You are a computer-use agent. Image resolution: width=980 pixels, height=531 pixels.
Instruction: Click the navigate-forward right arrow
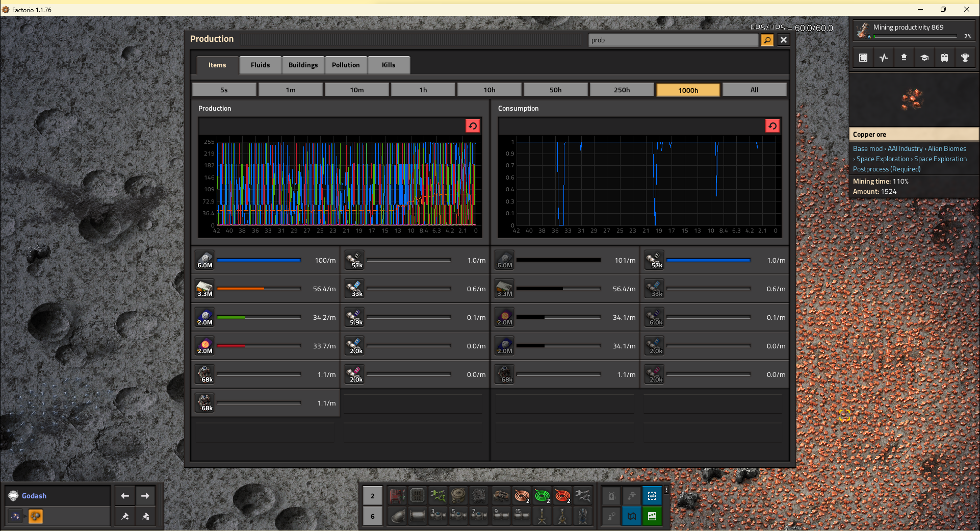[x=145, y=496]
